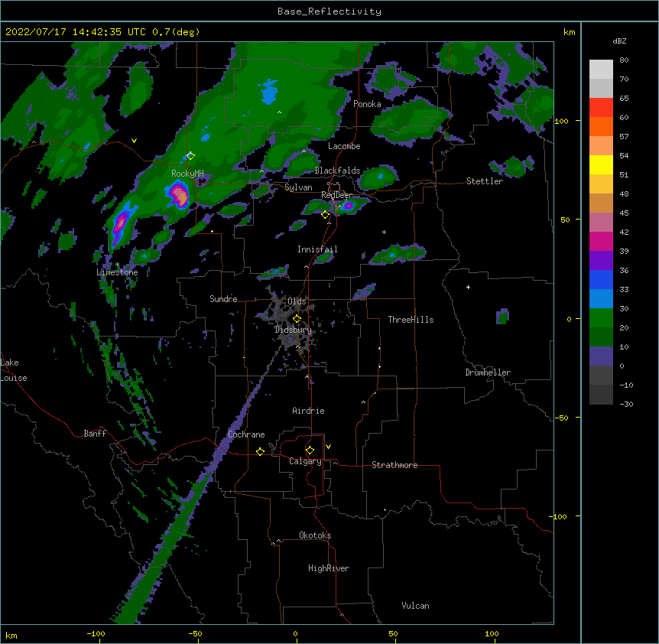Screen dimensions: 659x644
Task: Select the Sundre label
Action: [223, 299]
